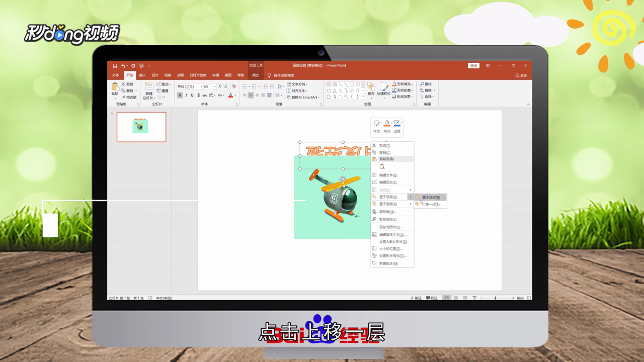Click 填充 fill in the mini toolbar
This screenshot has height=362, width=644.
tap(387, 126)
